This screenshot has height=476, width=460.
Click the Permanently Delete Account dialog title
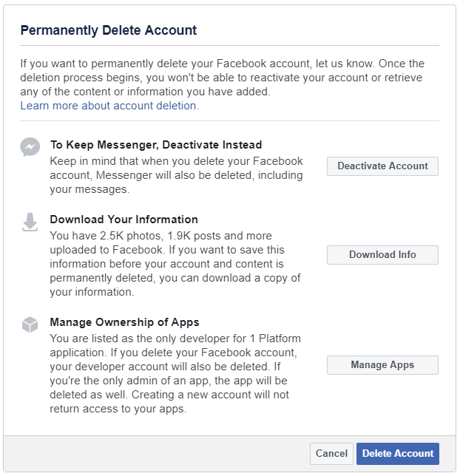tap(109, 30)
